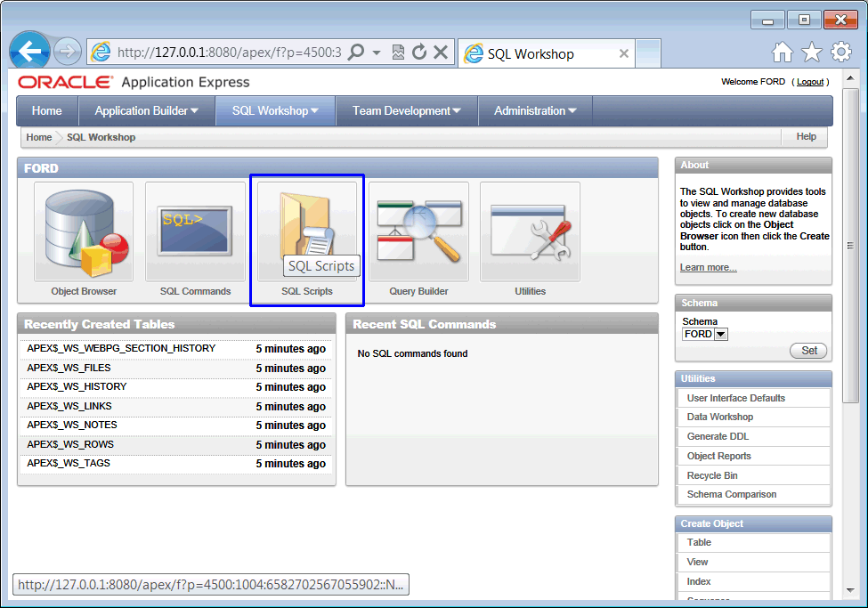Click the scrollbar down arrow
The height and width of the screenshot is (608, 868).
coord(850,590)
